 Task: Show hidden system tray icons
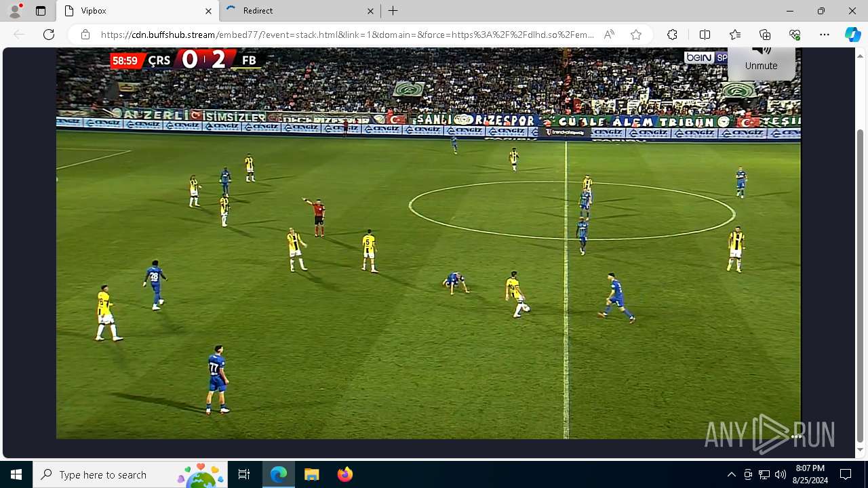click(731, 474)
